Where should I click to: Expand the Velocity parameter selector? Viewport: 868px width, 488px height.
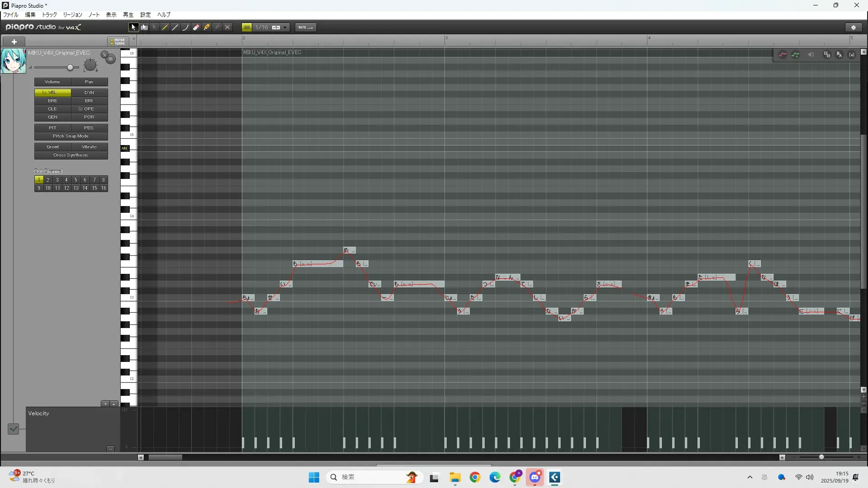[x=13, y=429]
